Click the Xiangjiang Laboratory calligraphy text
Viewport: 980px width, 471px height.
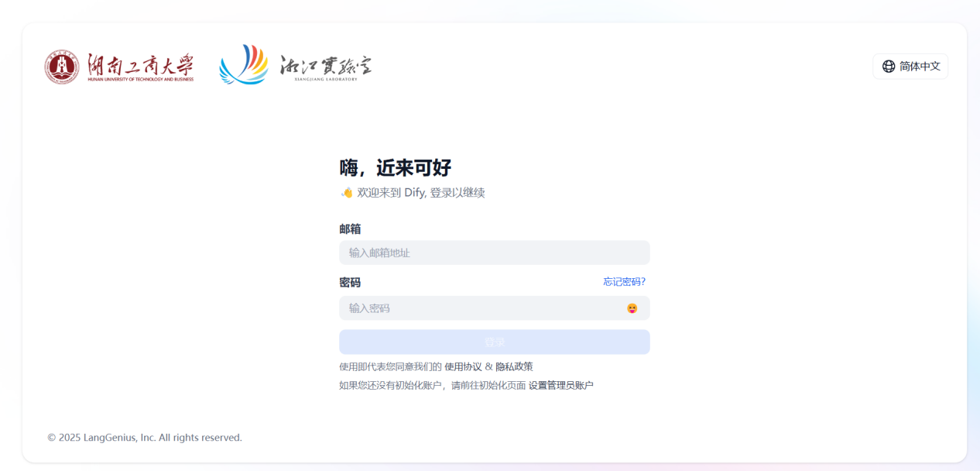[325, 67]
